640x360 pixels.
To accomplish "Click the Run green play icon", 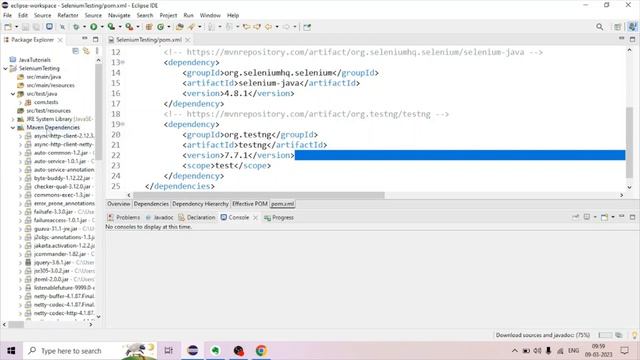I will [x=93, y=27].
